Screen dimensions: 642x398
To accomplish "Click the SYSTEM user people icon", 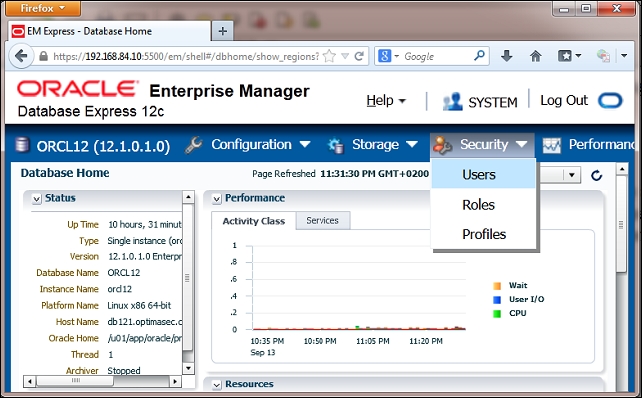I will pyautogui.click(x=452, y=101).
